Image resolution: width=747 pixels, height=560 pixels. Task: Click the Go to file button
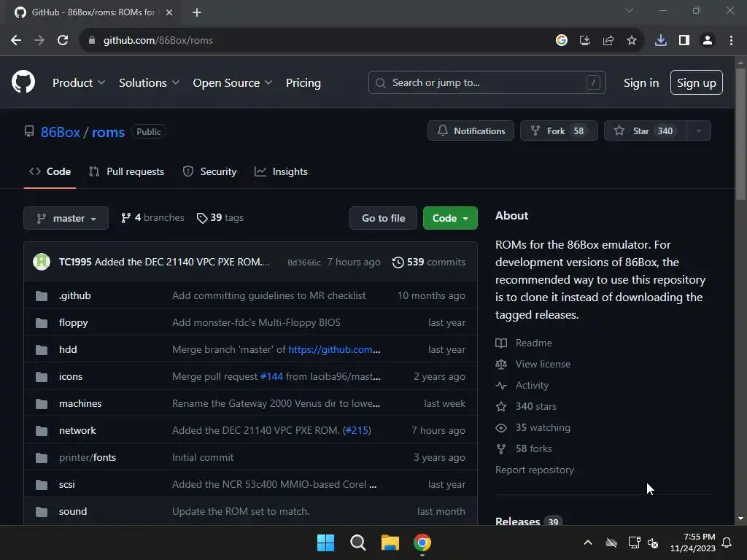[384, 218]
